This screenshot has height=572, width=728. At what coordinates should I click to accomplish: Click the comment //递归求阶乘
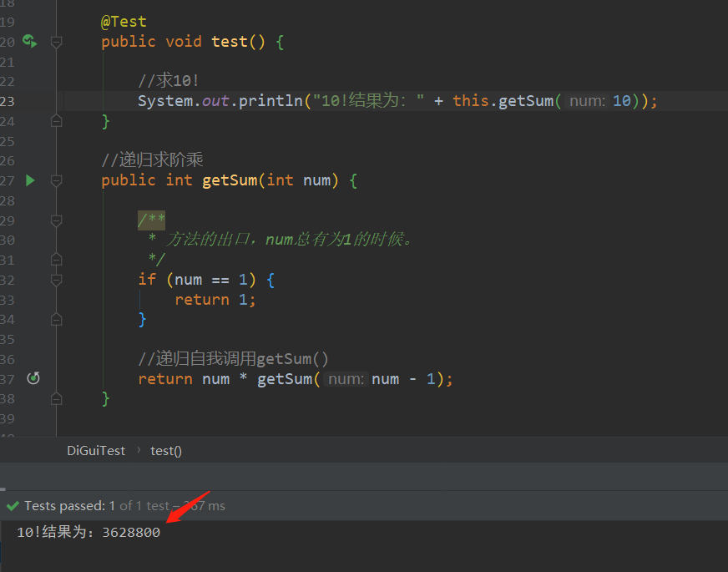click(x=152, y=160)
